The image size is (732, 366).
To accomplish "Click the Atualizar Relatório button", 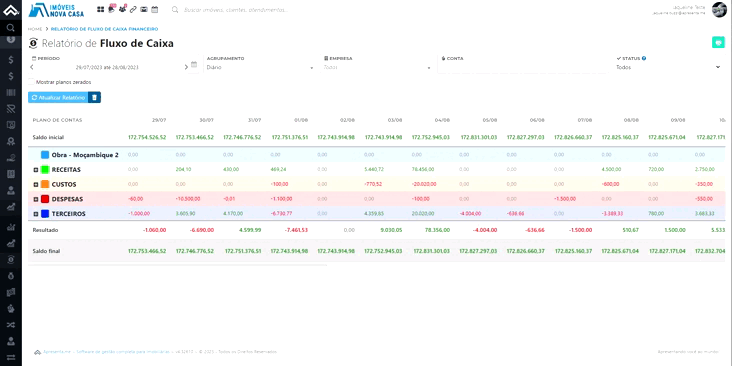I will (58, 97).
